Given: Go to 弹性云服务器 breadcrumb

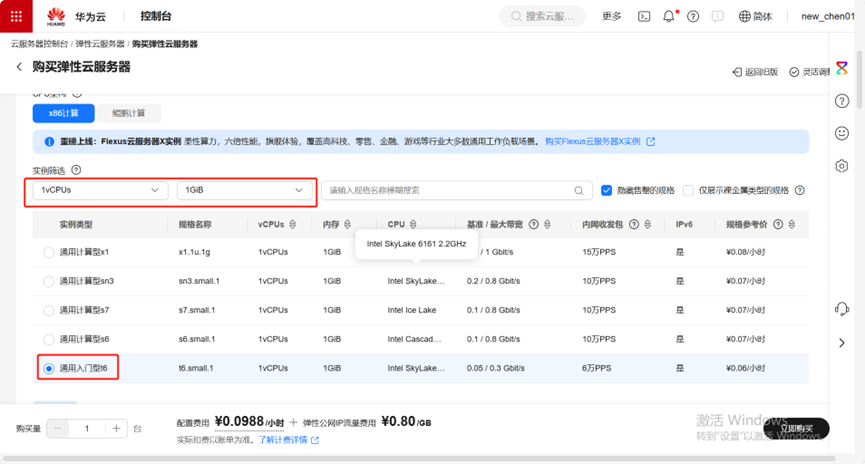Looking at the screenshot, I should coord(100,44).
